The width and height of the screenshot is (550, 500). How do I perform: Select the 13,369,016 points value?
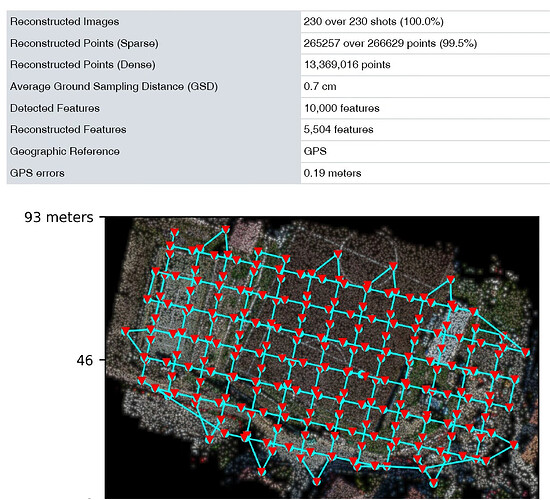tap(347, 65)
